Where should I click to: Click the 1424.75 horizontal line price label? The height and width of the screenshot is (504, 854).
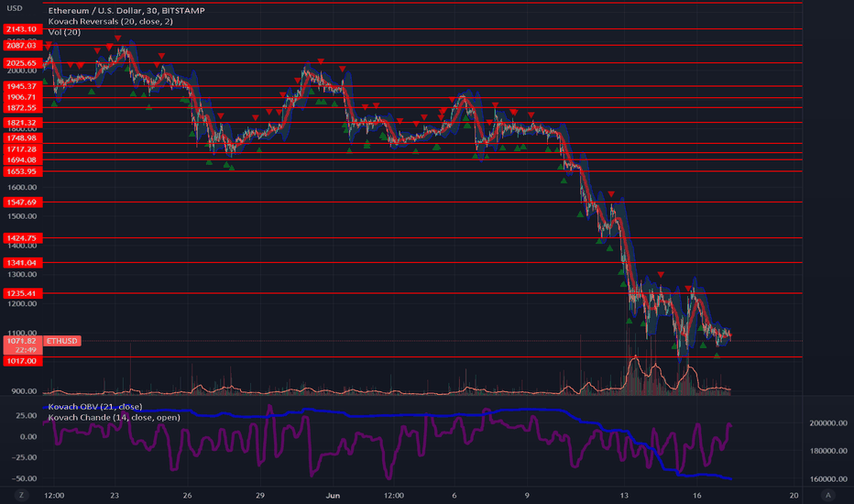pos(22,238)
